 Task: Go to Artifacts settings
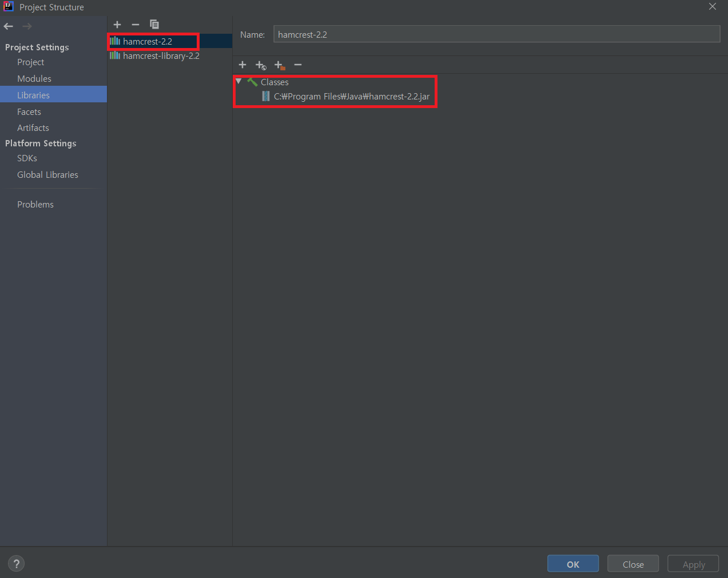click(x=33, y=128)
